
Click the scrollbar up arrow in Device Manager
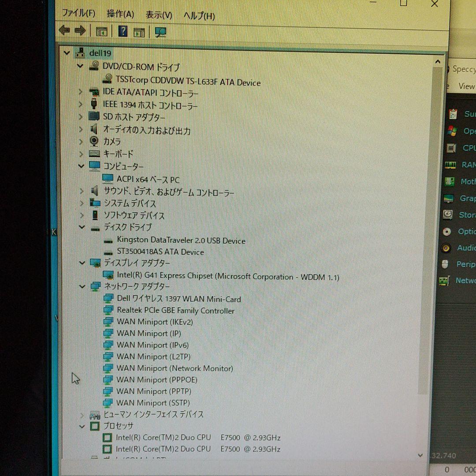(438, 61)
